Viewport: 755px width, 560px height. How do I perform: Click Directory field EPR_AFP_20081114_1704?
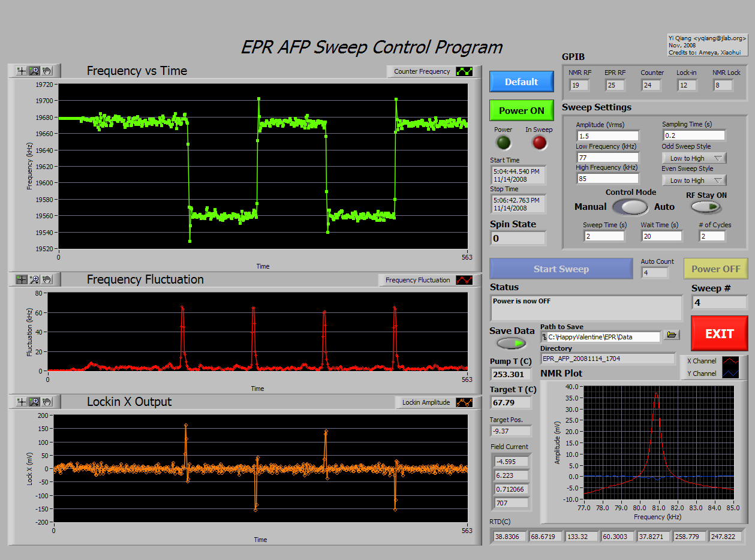(x=607, y=358)
